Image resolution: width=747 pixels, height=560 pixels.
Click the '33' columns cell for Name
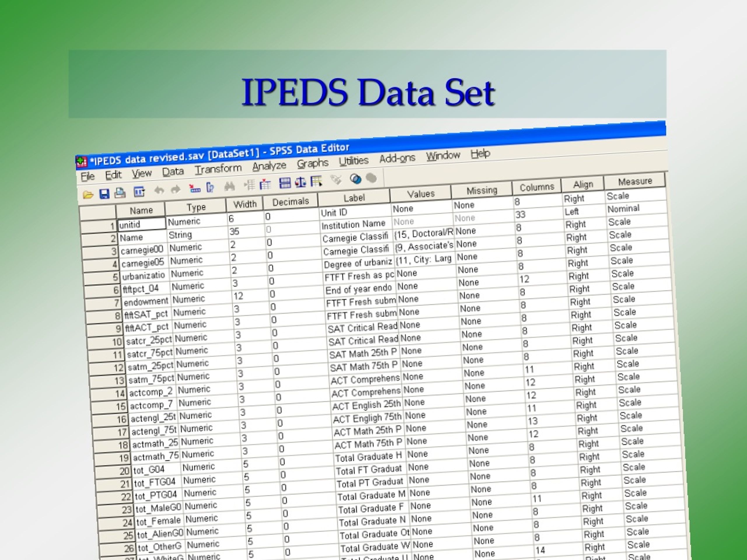[538, 214]
